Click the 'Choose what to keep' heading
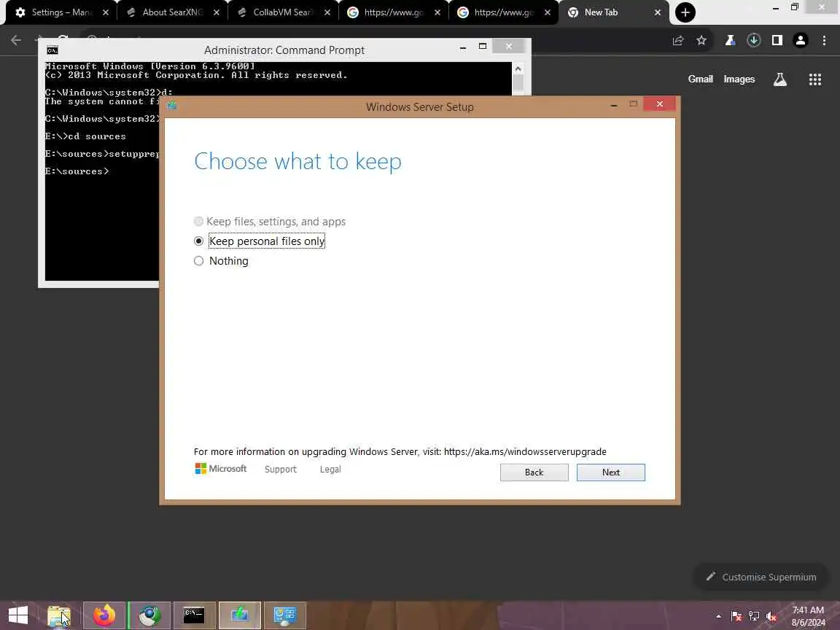The height and width of the screenshot is (630, 840). click(297, 161)
